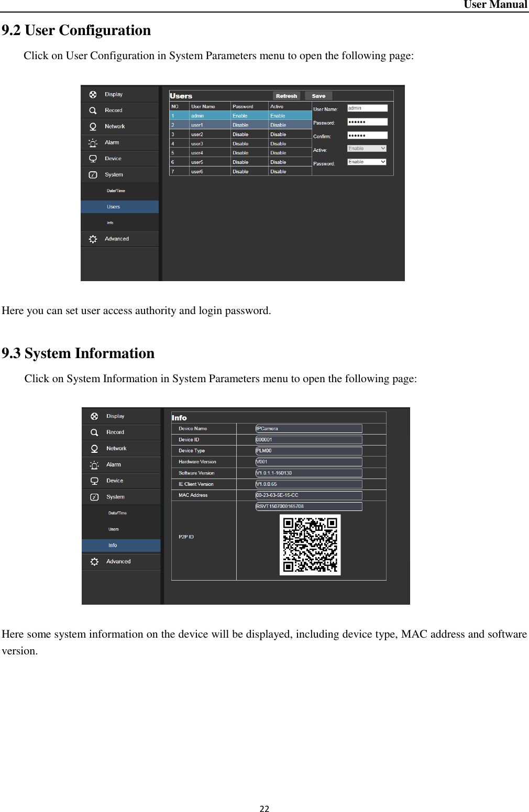Select the user6 row in Users table
The image size is (529, 812).
coord(240,172)
